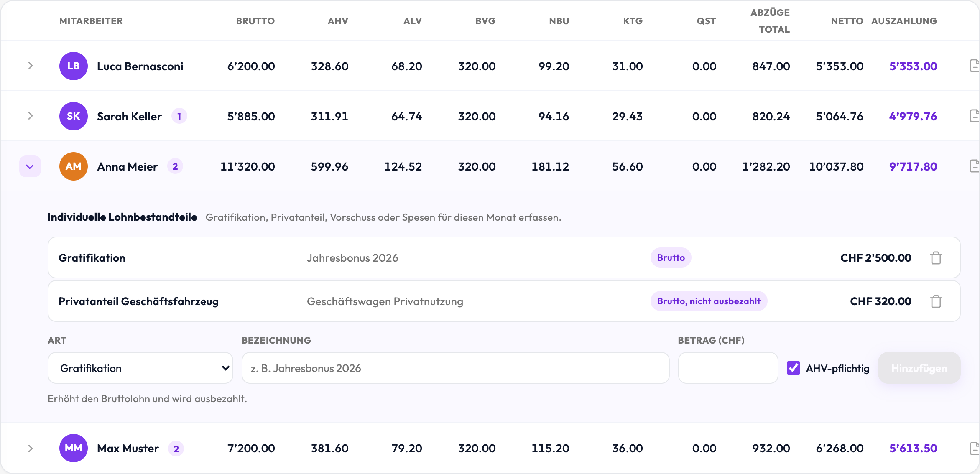
Task: Click Luca Bernasconi's payout 5'353.00
Action: [913, 66]
